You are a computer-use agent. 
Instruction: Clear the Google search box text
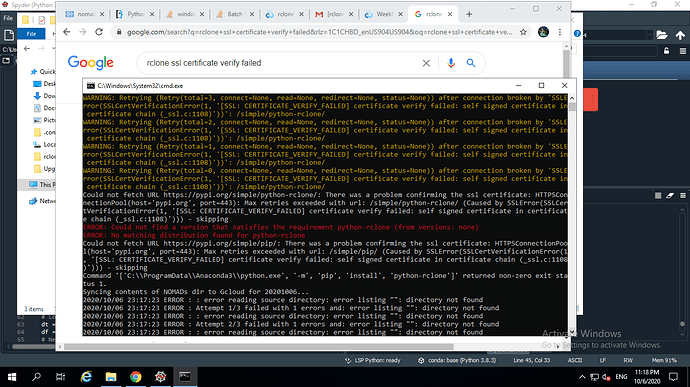click(x=426, y=63)
